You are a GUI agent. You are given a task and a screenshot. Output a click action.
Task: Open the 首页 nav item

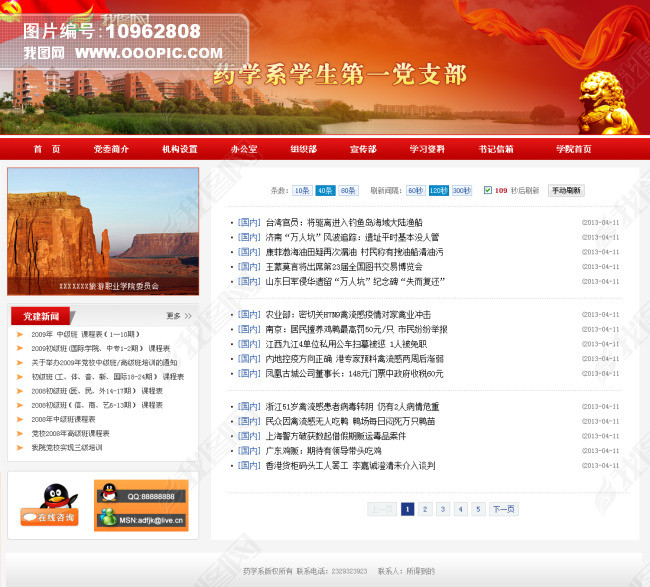47,149
